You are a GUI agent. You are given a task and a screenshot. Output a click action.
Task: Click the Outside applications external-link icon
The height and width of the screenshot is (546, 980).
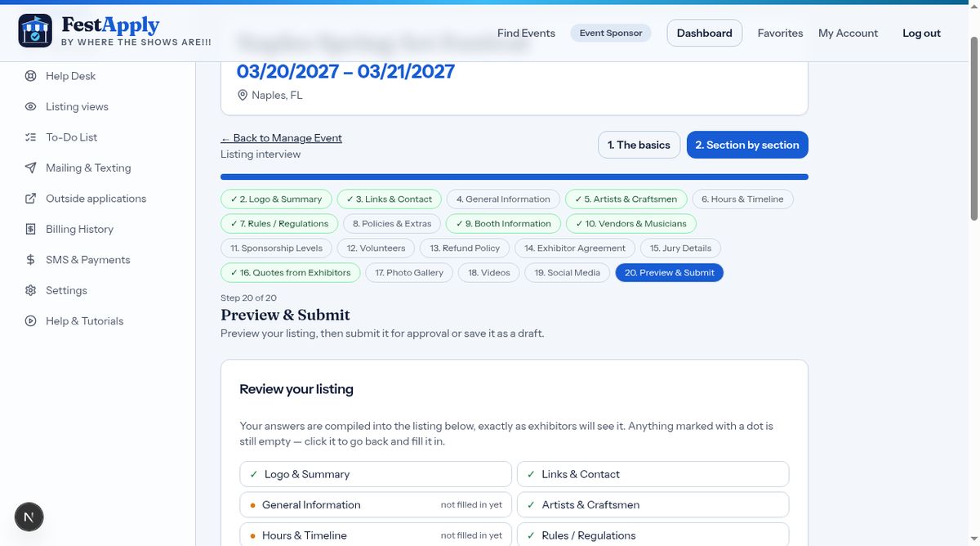pos(31,199)
